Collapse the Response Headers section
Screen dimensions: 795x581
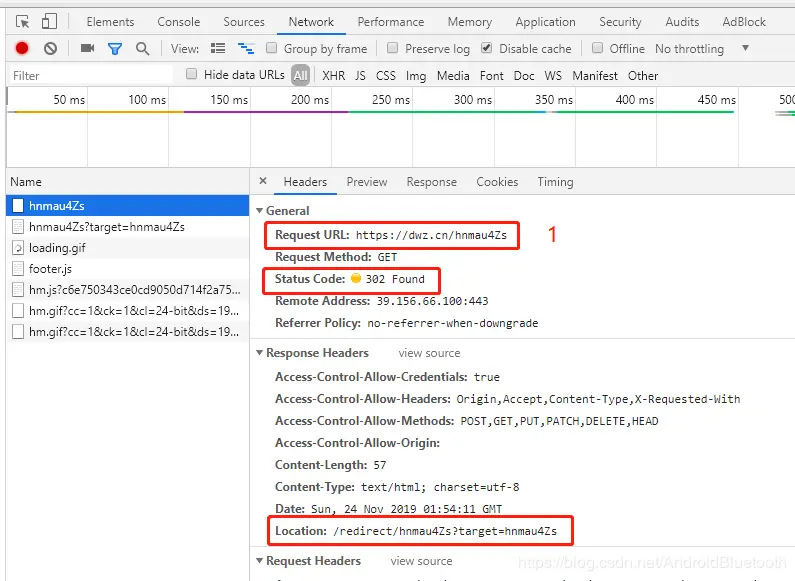click(260, 352)
